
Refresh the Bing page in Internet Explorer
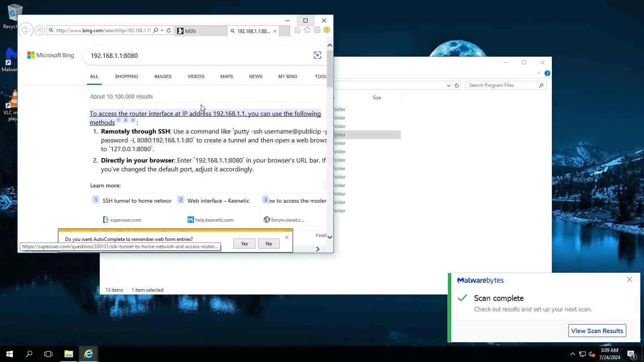click(x=169, y=30)
